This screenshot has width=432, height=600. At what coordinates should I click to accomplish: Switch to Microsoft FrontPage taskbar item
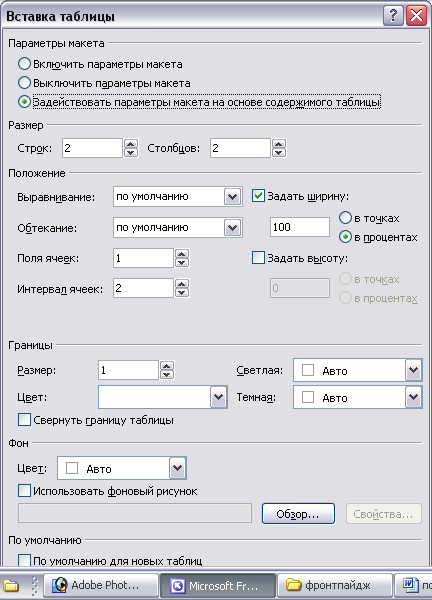tap(218, 585)
